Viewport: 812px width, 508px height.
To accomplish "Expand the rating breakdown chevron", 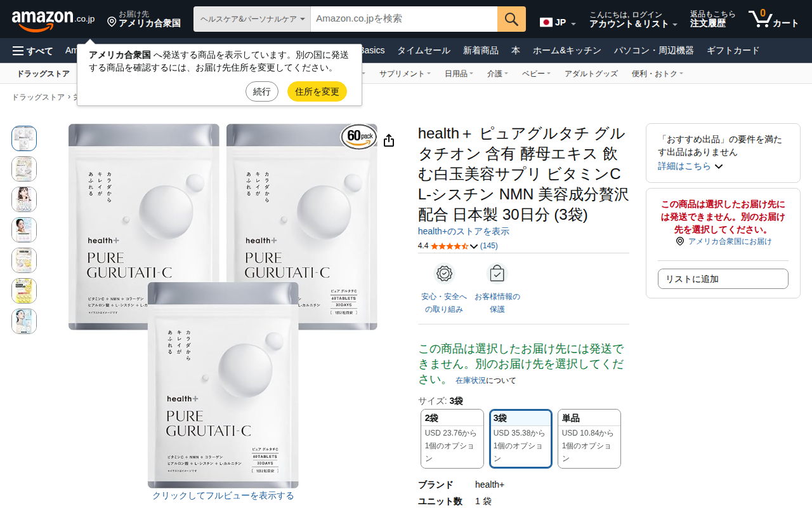I will (x=474, y=246).
